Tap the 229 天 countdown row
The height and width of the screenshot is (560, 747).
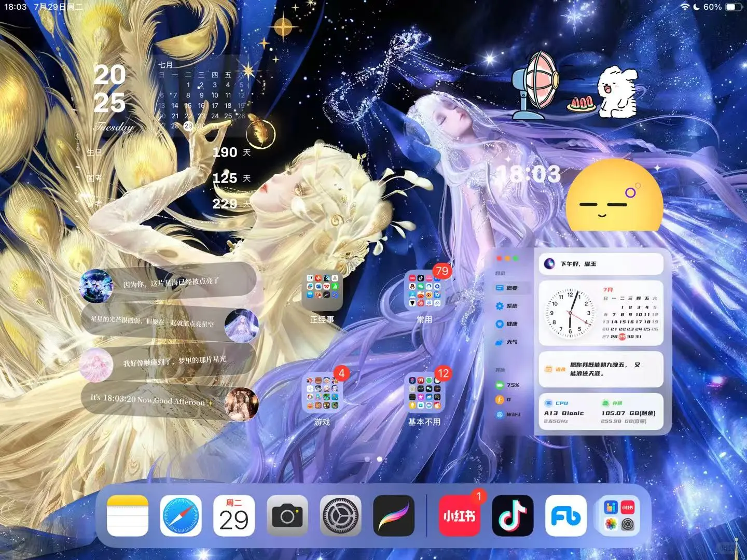click(169, 204)
